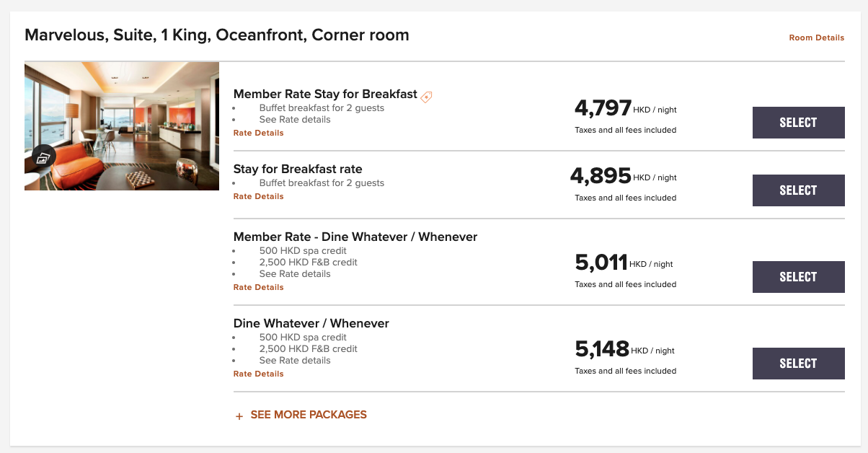The image size is (868, 453).
Task: Select Member Rate Dine Whatever / Whenever
Action: [x=798, y=277]
